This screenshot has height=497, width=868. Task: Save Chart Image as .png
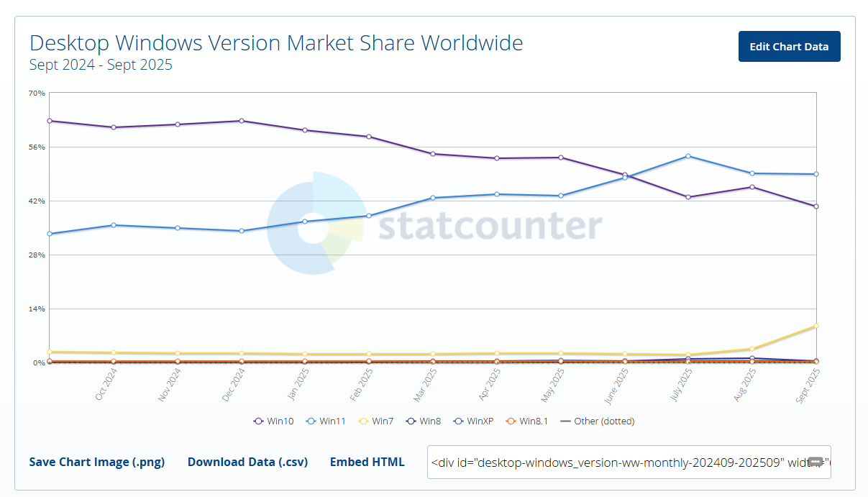(97, 462)
